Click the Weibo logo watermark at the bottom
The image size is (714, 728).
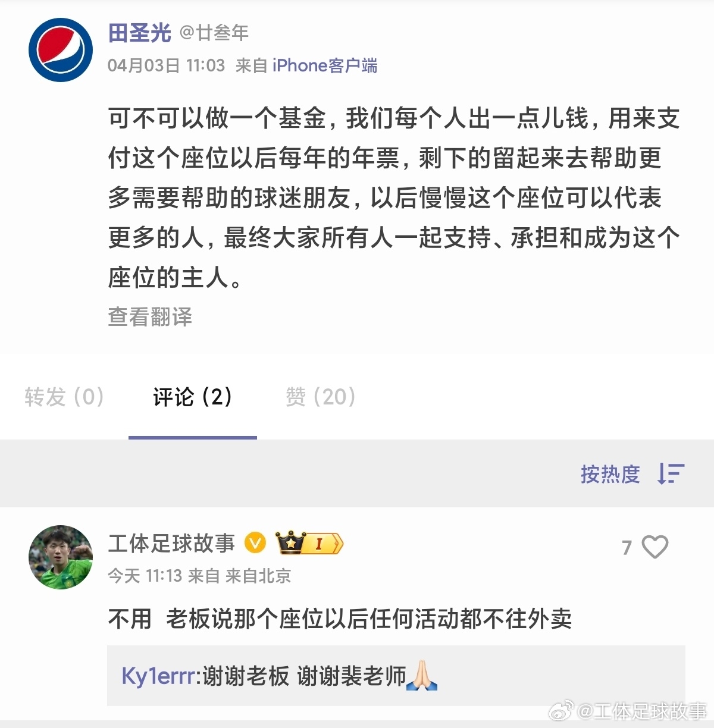(x=562, y=710)
